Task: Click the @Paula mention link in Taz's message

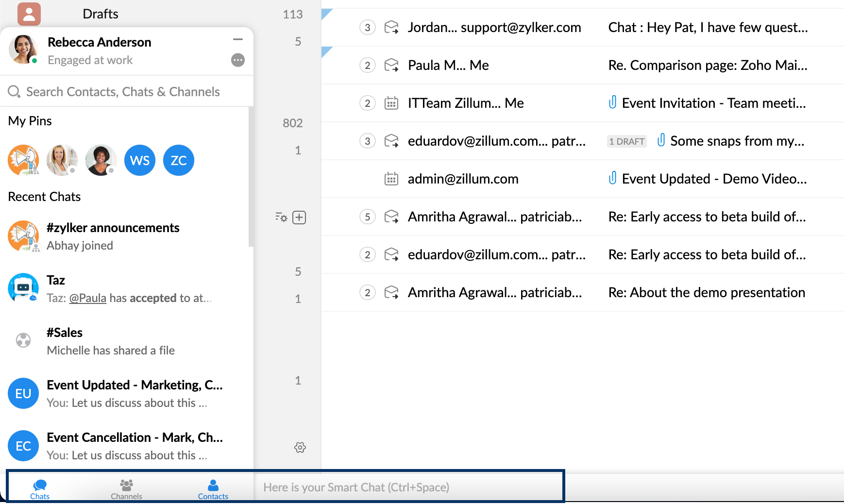Action: click(88, 298)
